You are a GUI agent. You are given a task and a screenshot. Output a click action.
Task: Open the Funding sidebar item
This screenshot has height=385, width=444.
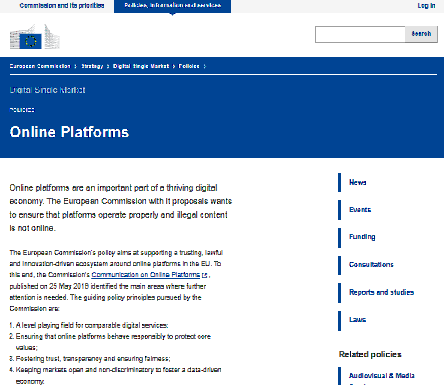point(362,237)
